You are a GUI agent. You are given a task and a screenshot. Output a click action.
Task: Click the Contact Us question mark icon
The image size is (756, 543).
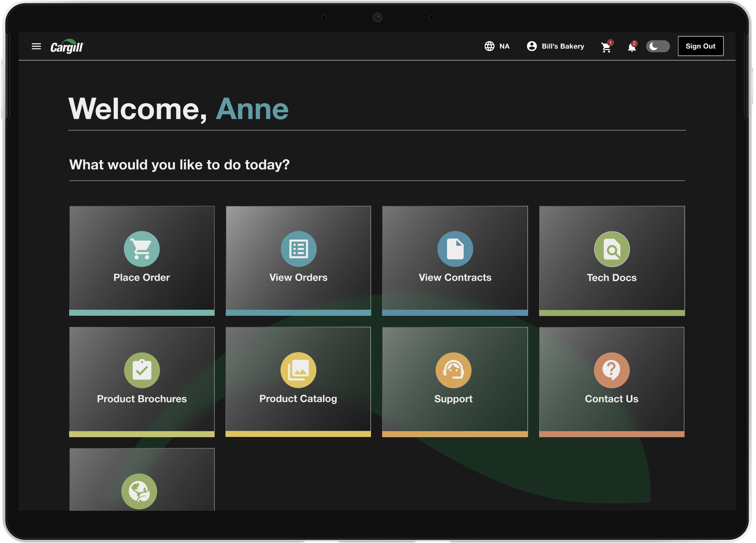point(611,370)
